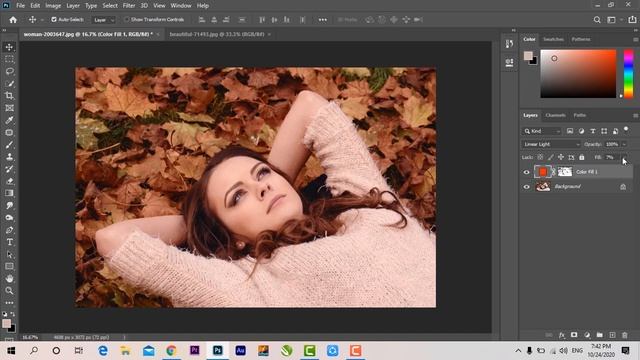This screenshot has height=360, width=640.
Task: Select the Eraser tool
Action: (9, 181)
